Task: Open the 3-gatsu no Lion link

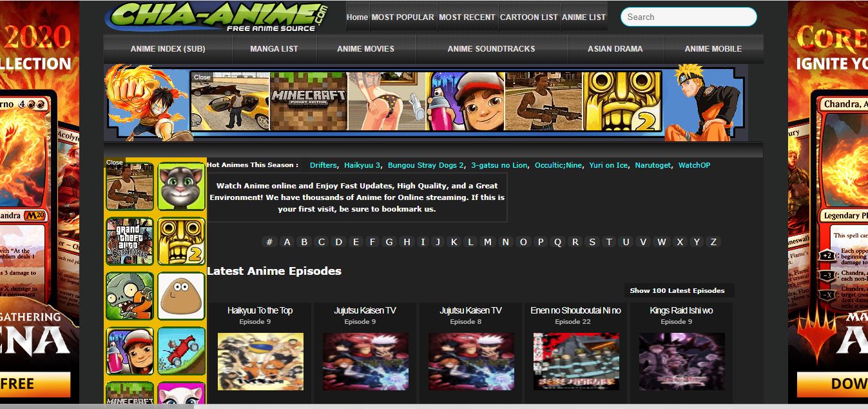Action: click(499, 165)
